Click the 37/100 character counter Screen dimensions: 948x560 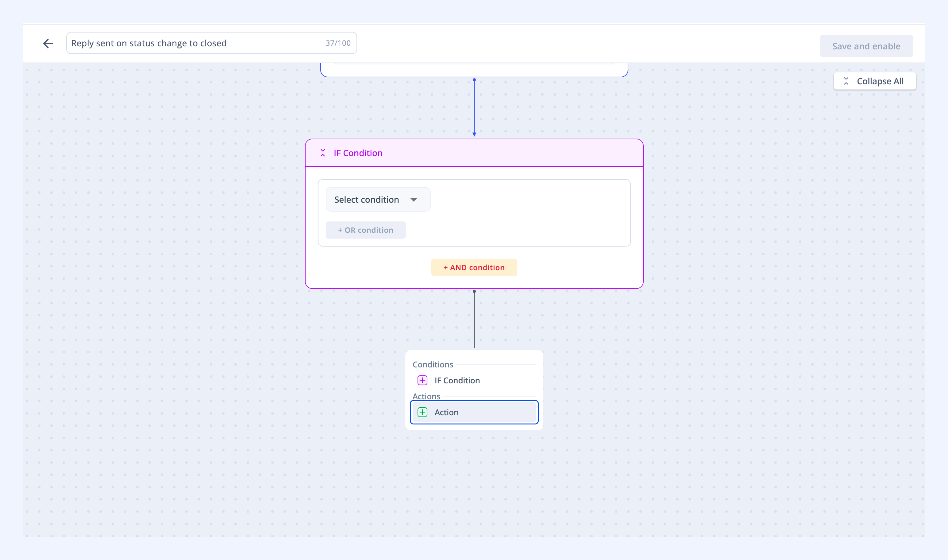click(x=338, y=43)
